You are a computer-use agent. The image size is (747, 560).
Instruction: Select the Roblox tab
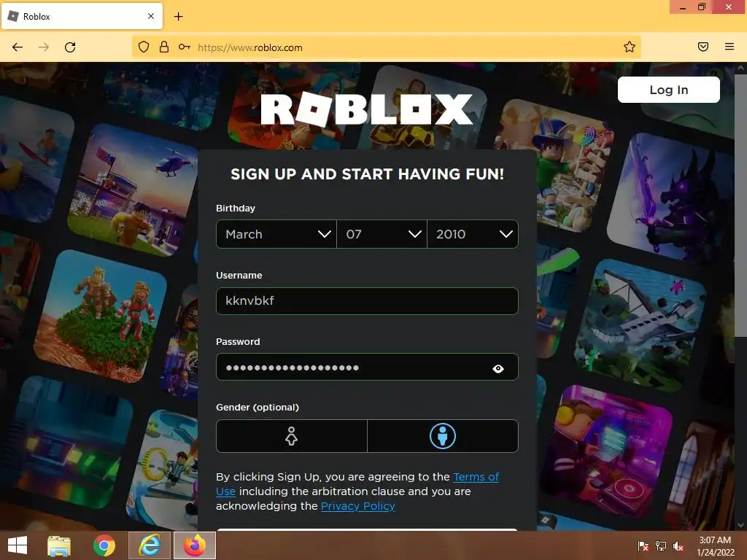point(82,16)
